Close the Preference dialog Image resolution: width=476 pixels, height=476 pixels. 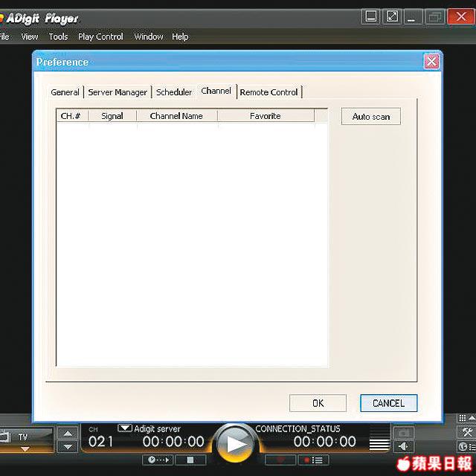(431, 62)
